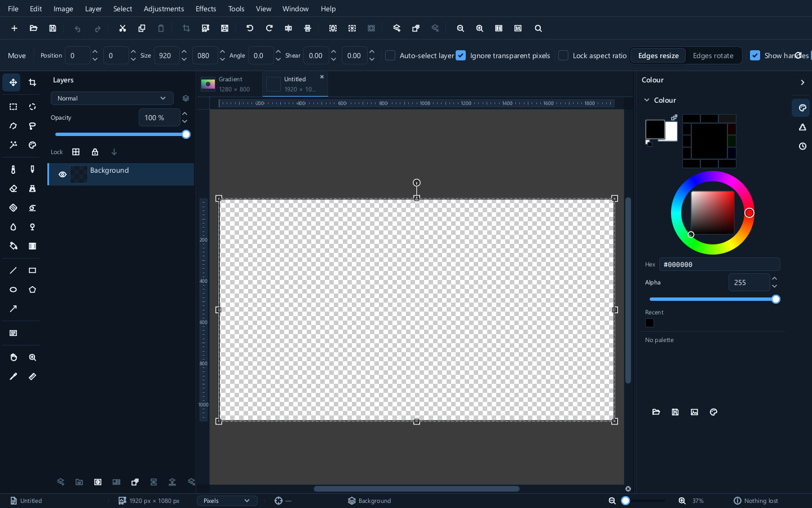Increase layer opacity with up arrow
This screenshot has height=508, width=812.
coord(184,114)
